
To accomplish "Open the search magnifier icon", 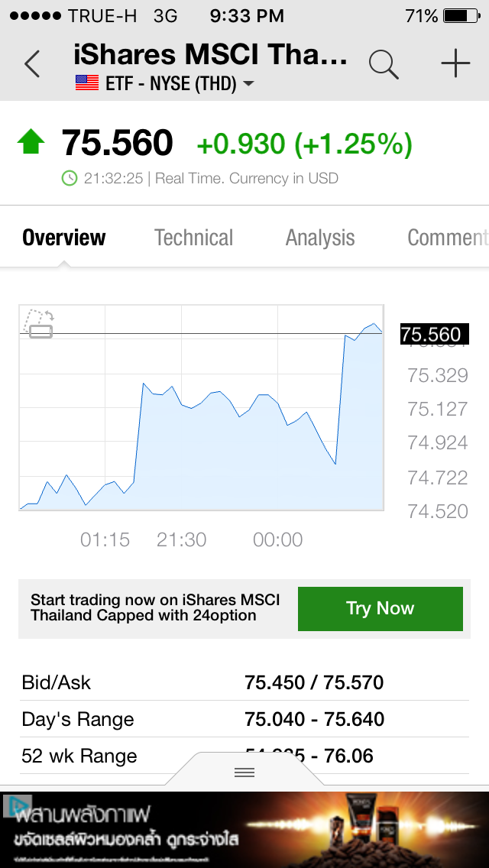I will point(384,64).
